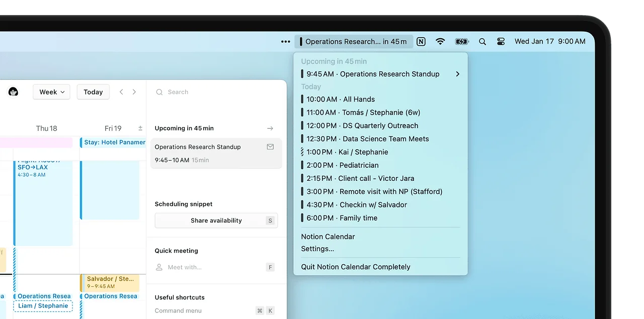Viewport: 644px width, 319px height.
Task: Go to the next week arrow
Action: point(134,92)
